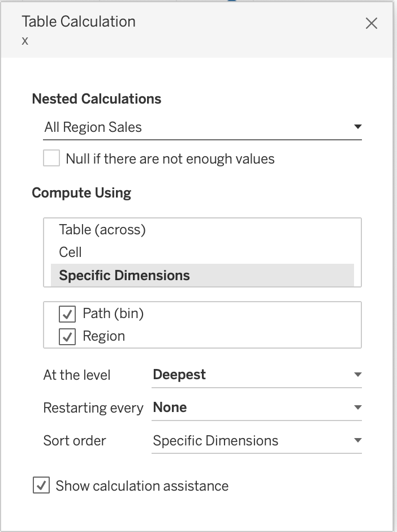Click the Show calculation assistance label
397x532 pixels.
pos(142,486)
